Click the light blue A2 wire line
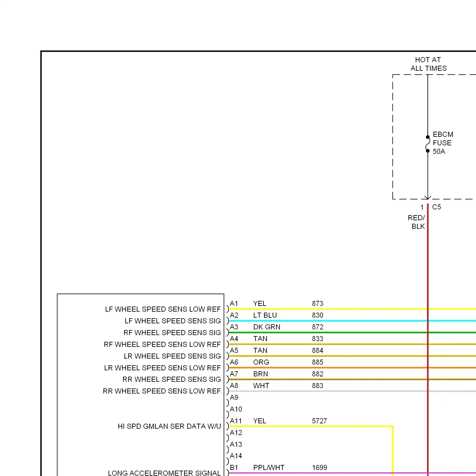Screen dimensions: 476x476 352,321
